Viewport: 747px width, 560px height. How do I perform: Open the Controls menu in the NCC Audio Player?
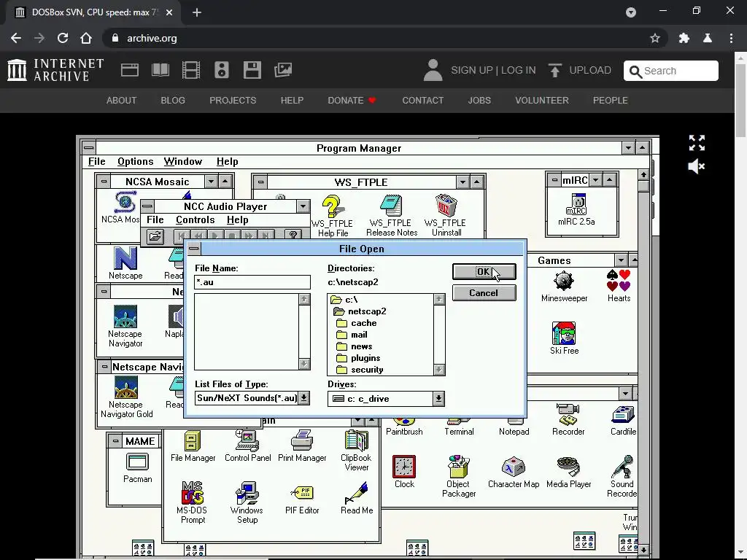(196, 219)
